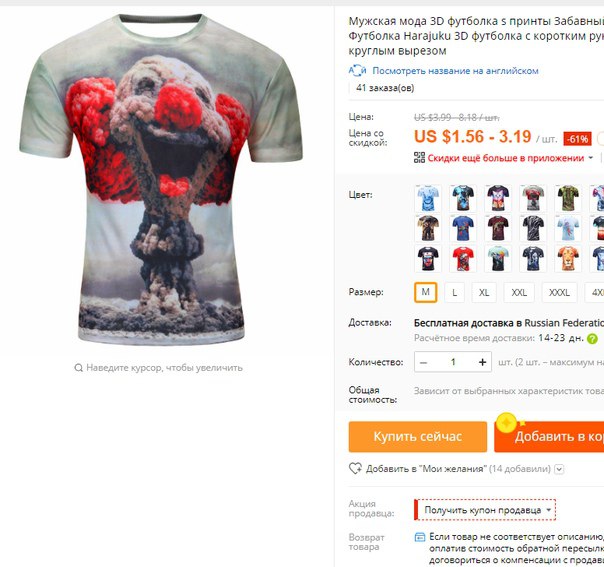Click the Купить сейчас button
Screen dimensions: 604x567
point(418,436)
